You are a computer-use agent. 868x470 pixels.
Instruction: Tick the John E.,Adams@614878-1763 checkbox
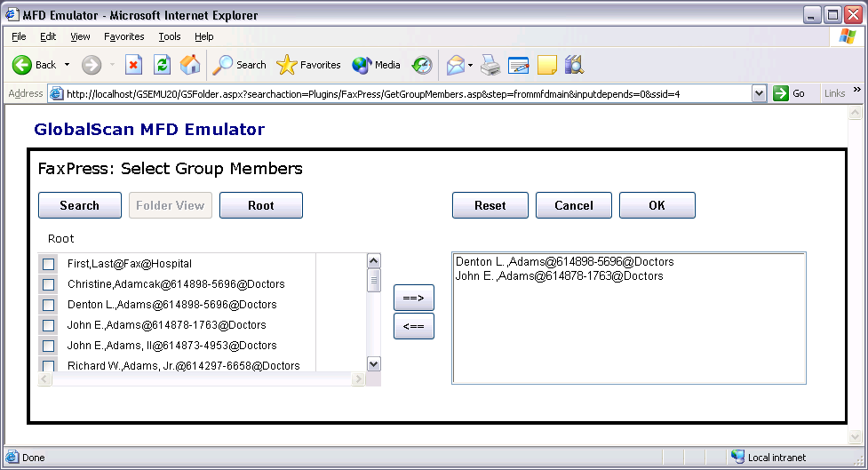49,325
